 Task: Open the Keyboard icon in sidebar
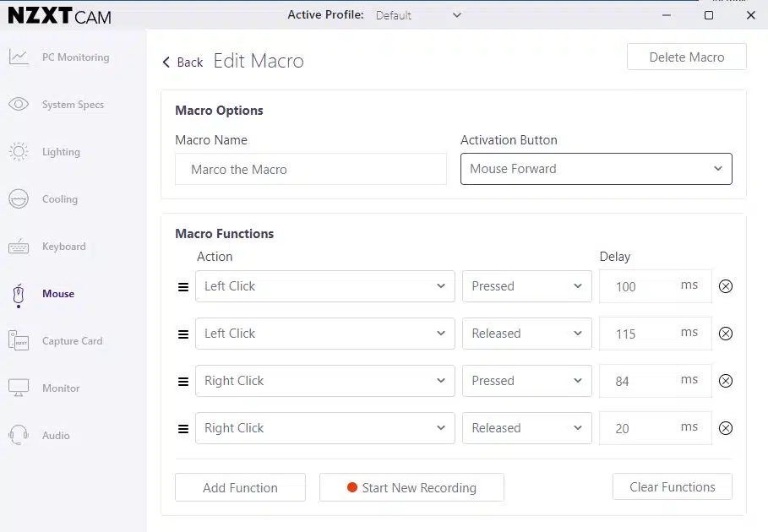19,247
